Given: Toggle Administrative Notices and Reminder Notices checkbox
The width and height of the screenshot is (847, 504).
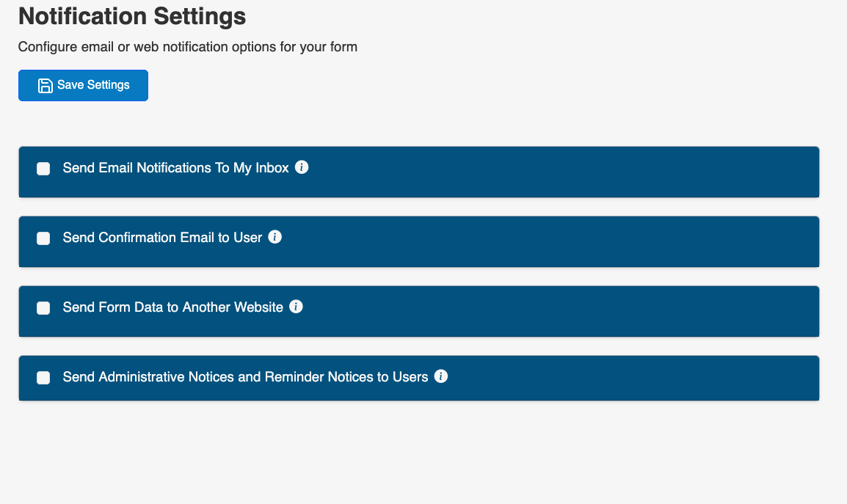Looking at the screenshot, I should (x=43, y=378).
